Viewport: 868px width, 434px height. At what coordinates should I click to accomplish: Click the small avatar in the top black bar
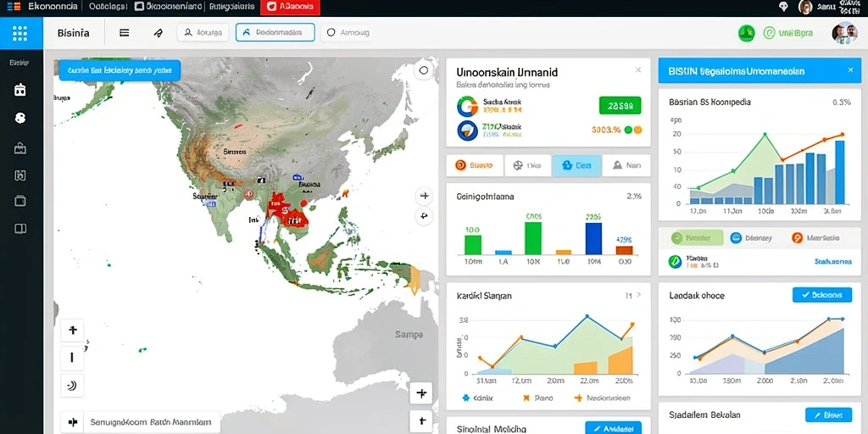(x=805, y=7)
